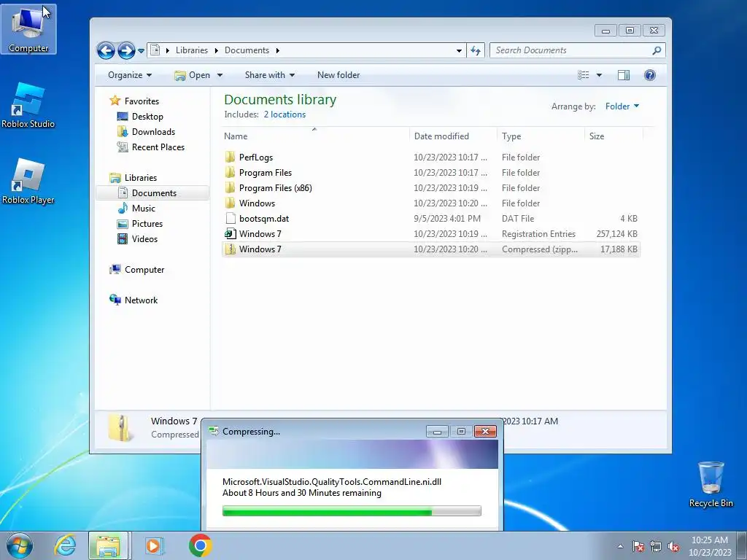
Task: Select Favorites in the navigation pane
Action: click(142, 101)
